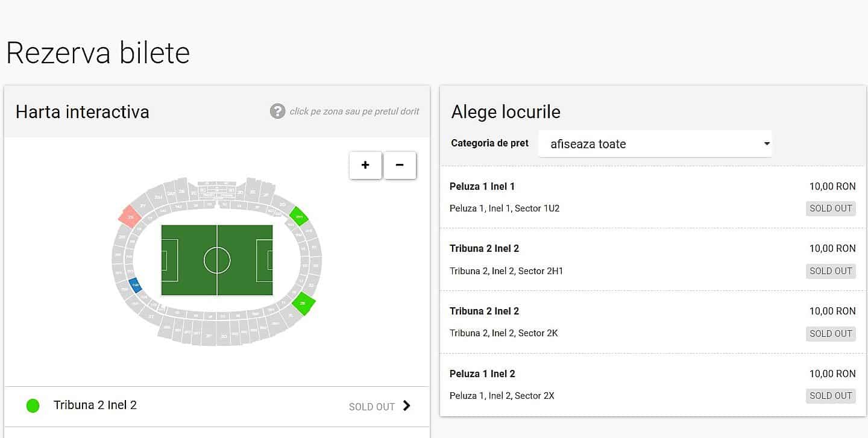This screenshot has width=868, height=438.
Task: Select the Tribuna 2 Sector 2H1 listing
Action: (x=653, y=260)
